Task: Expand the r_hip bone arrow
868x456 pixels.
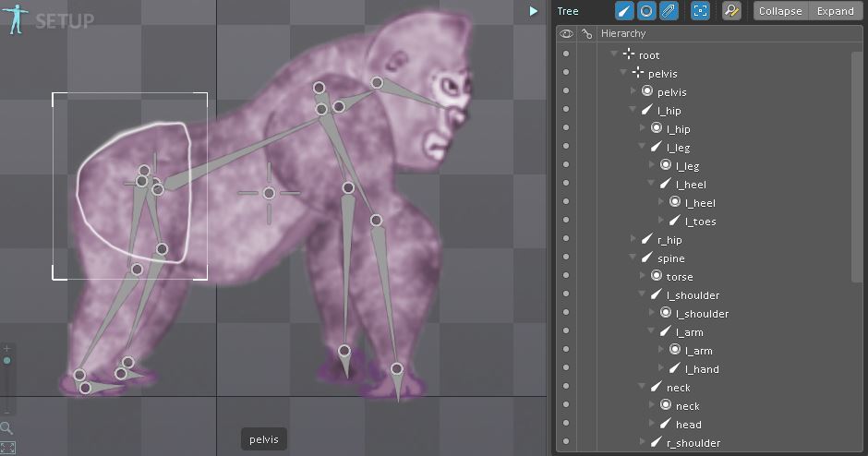Action: [x=633, y=239]
